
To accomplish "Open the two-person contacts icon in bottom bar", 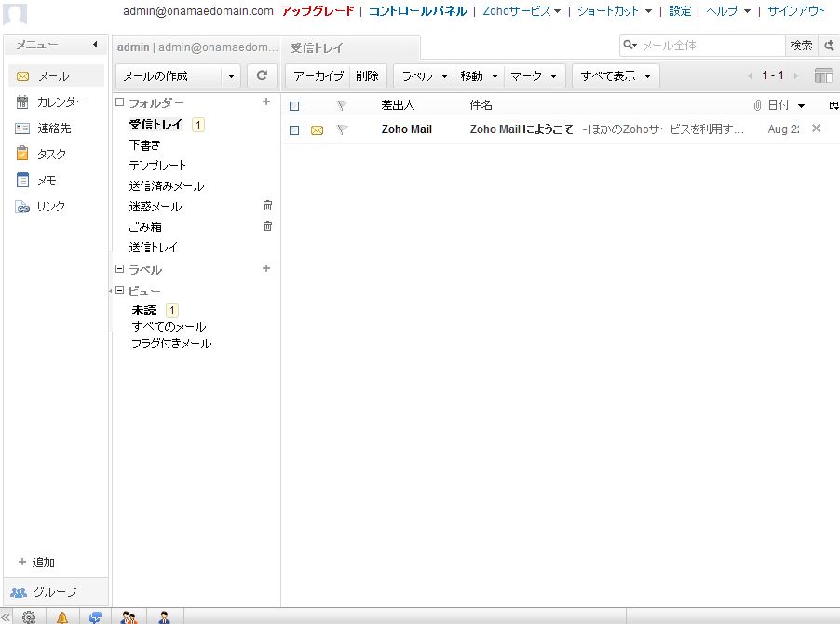I will pyautogui.click(x=129, y=617).
